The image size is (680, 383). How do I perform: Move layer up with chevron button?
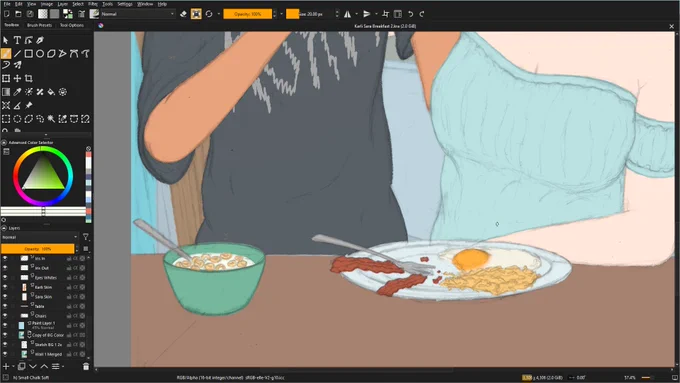(x=44, y=367)
